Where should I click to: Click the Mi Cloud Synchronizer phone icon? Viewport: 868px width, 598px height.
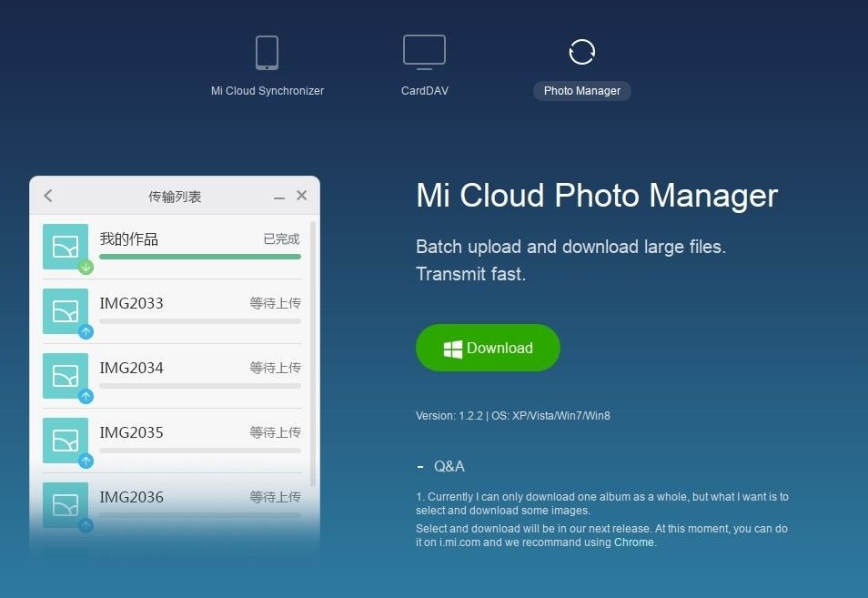pyautogui.click(x=267, y=53)
